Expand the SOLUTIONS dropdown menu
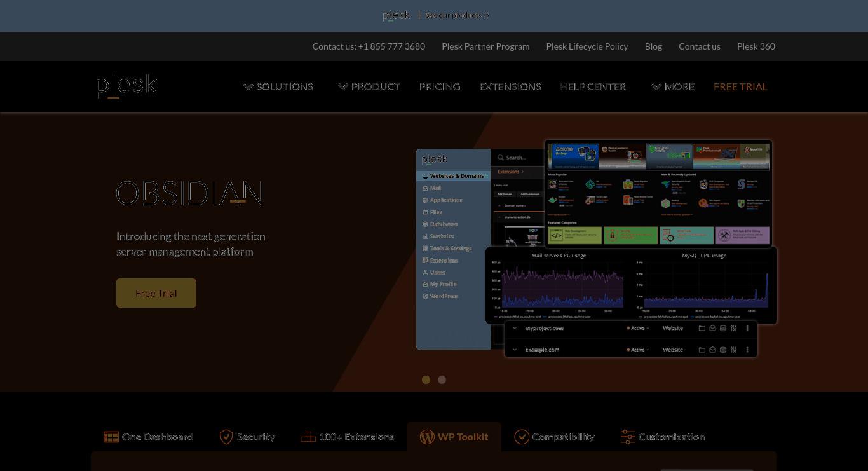 [x=278, y=86]
